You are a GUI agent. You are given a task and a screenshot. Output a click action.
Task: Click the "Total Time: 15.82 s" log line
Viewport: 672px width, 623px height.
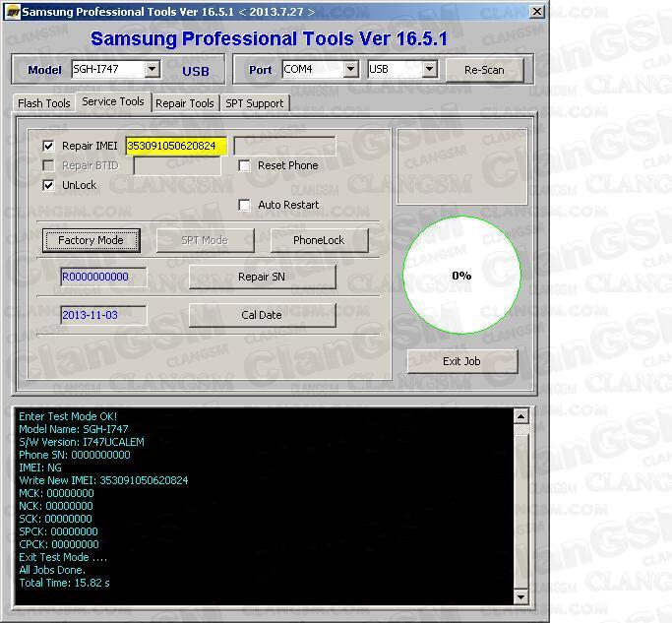coord(64,583)
